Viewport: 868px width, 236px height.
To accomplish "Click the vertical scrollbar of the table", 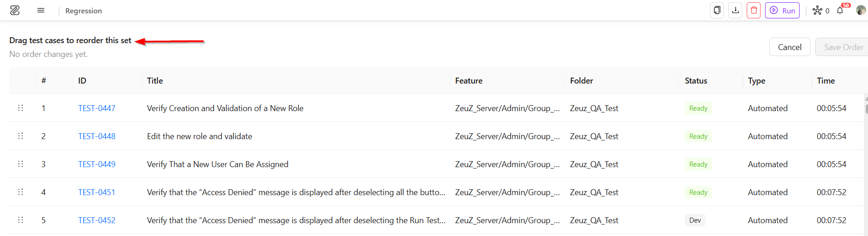I will tap(866, 165).
